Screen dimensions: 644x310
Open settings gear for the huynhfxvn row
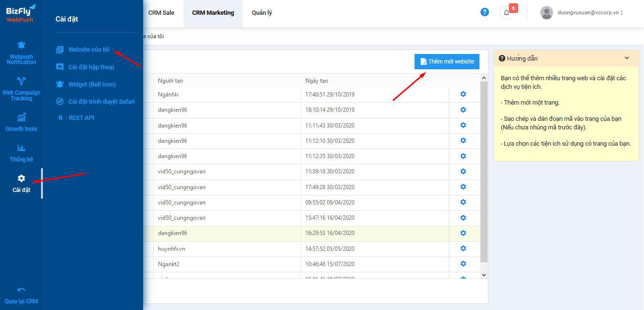click(463, 248)
